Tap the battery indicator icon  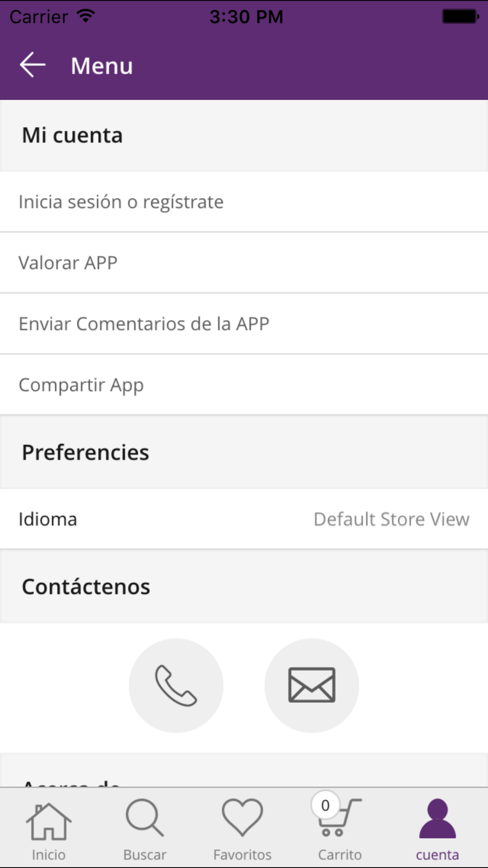pos(460,16)
